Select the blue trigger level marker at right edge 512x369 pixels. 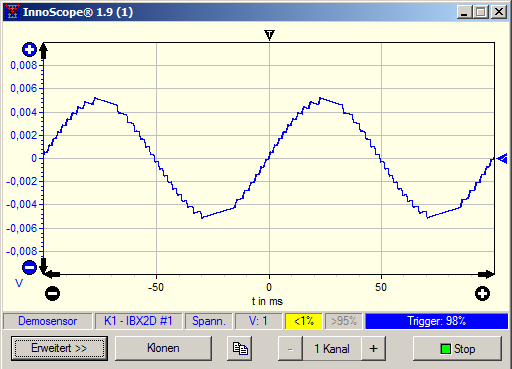coord(502,159)
